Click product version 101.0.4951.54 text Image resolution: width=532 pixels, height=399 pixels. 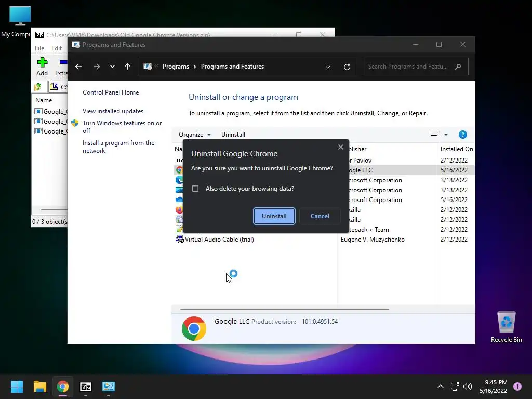(320, 322)
